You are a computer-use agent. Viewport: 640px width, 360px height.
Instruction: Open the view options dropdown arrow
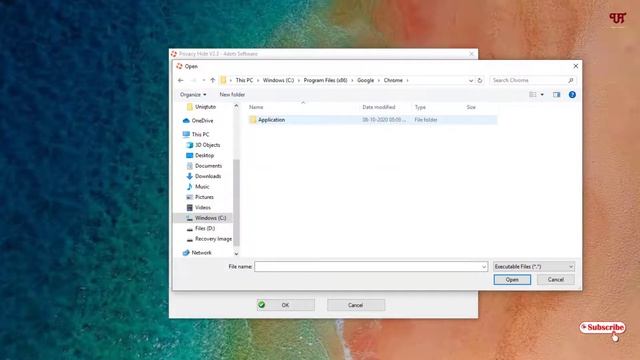(542, 95)
